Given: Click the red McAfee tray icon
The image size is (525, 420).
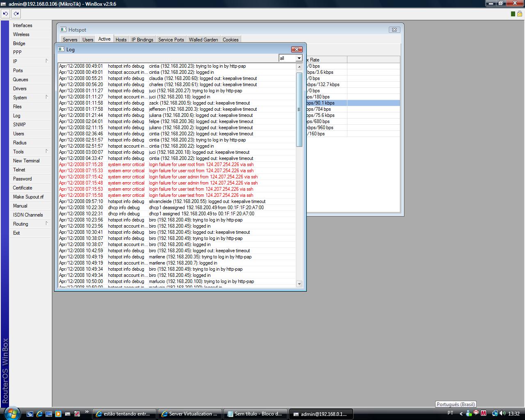Looking at the screenshot, I should (484, 413).
